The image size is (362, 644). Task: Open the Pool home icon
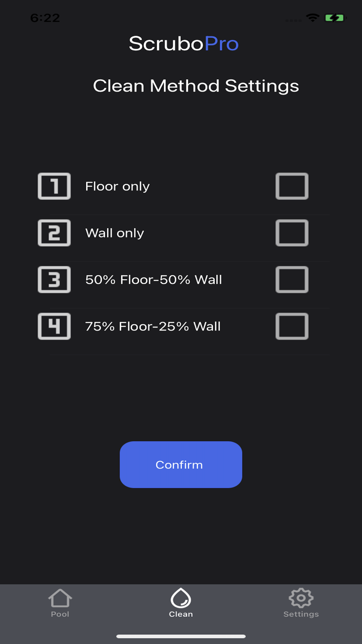(x=60, y=598)
